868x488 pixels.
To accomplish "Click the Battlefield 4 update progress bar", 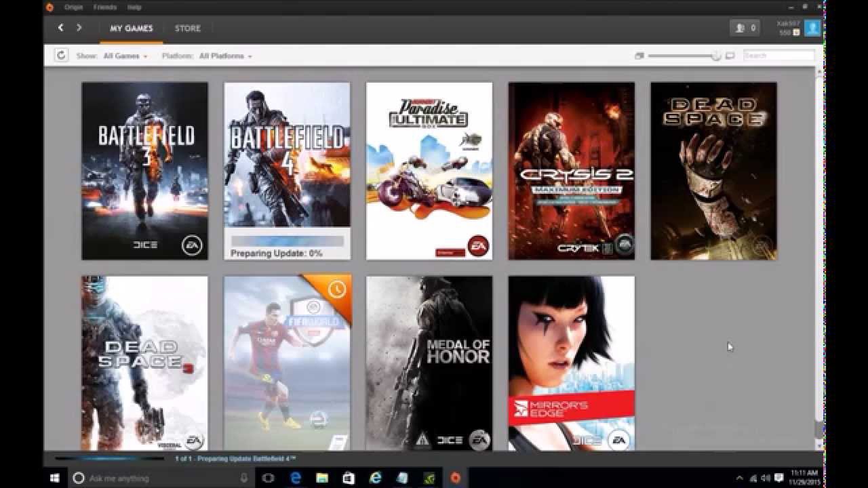I will pos(288,241).
